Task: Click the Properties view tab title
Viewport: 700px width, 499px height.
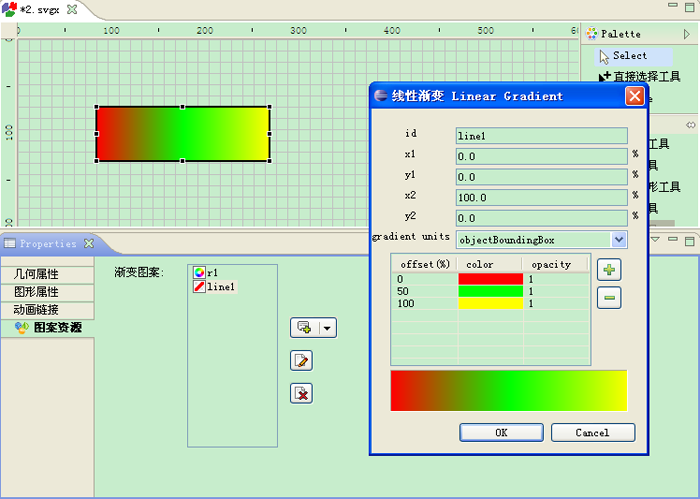Action: point(48,244)
